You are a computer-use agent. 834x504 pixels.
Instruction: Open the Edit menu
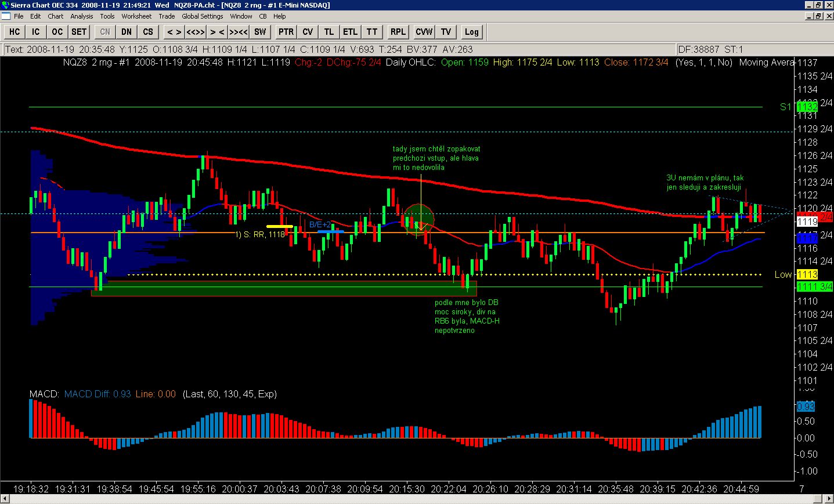coord(35,16)
